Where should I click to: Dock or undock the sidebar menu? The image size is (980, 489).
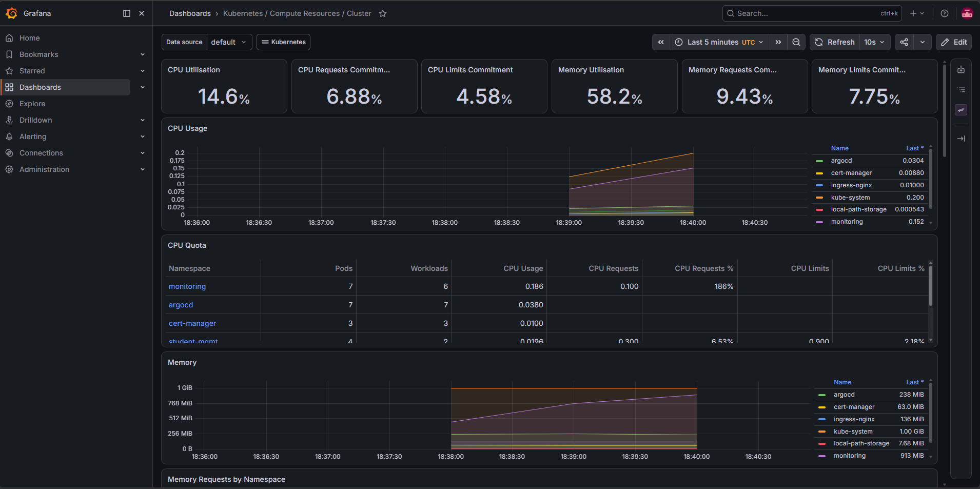tap(127, 13)
